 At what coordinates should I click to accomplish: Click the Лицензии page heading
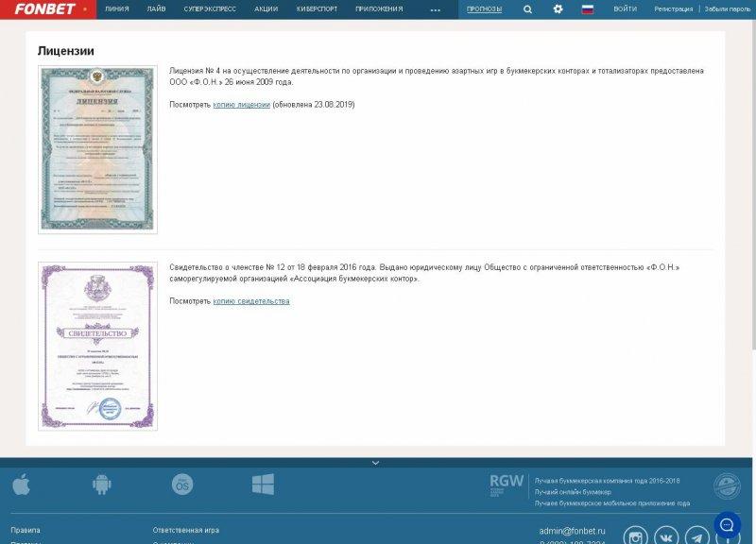[66, 51]
